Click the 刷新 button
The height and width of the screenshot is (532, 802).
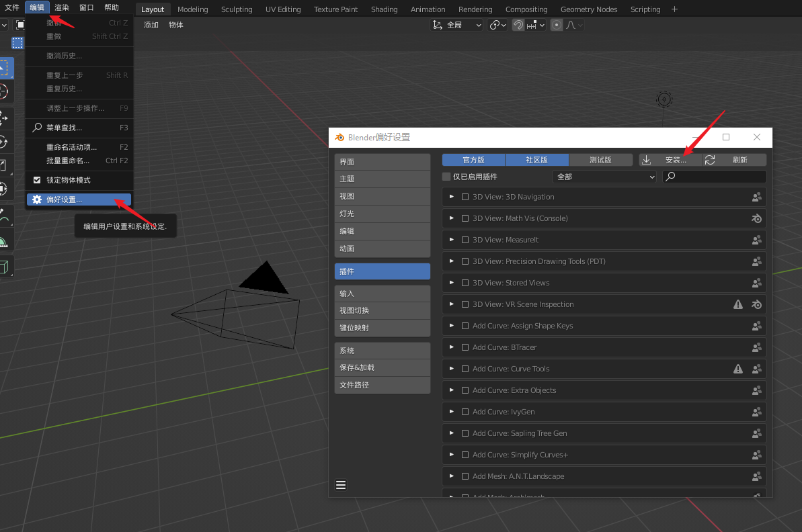point(735,160)
